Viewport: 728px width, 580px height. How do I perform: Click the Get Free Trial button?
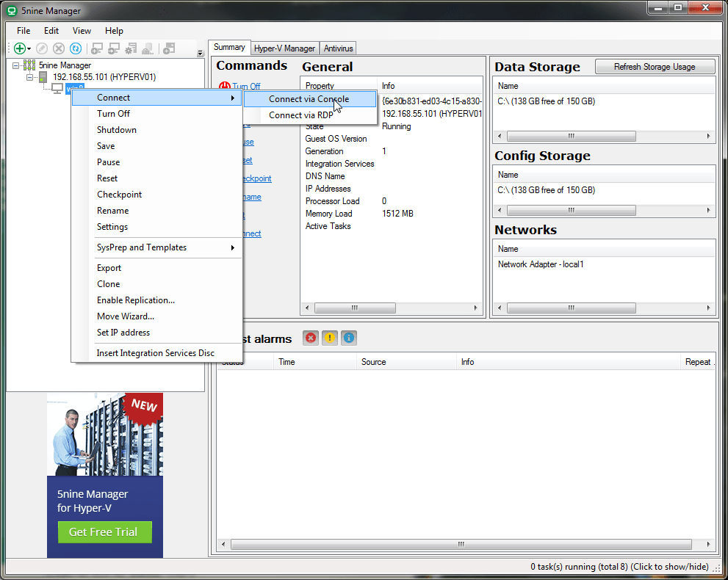(x=104, y=532)
